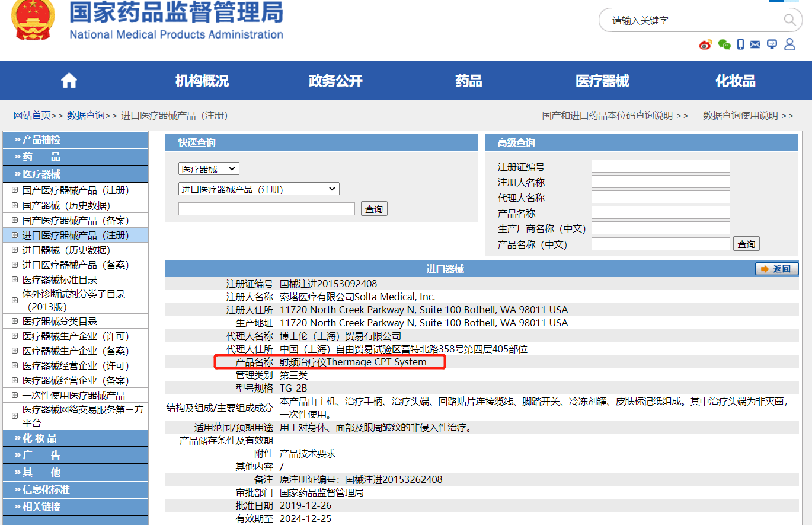Screen dimensions: 812x525
Task: Click the mobile phone icon in header
Action: point(740,44)
